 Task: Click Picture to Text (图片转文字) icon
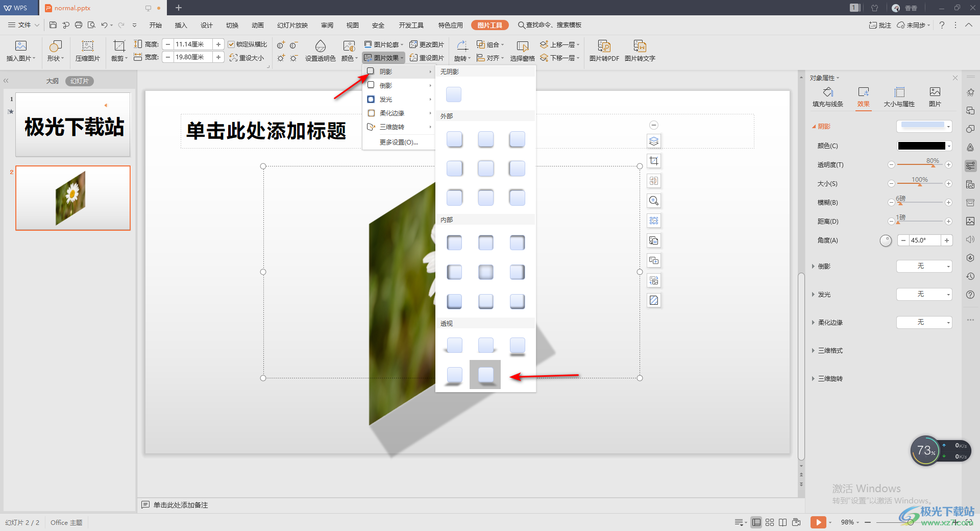pyautogui.click(x=640, y=46)
